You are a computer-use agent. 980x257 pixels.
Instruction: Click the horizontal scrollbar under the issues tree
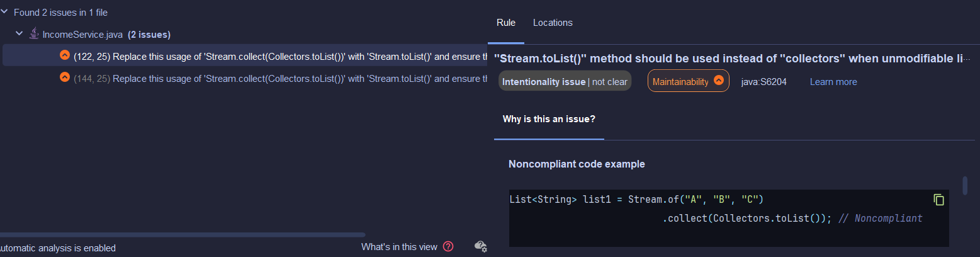click(x=183, y=235)
